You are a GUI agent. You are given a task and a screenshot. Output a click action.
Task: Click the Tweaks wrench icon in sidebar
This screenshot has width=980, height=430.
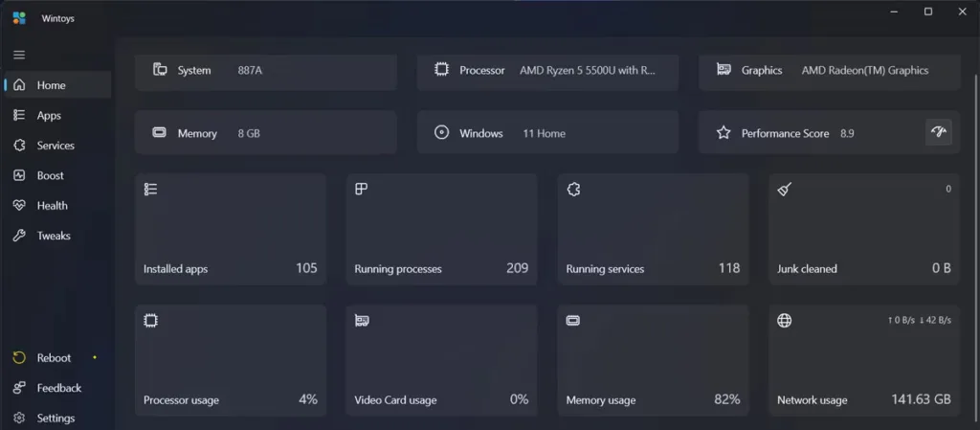19,236
